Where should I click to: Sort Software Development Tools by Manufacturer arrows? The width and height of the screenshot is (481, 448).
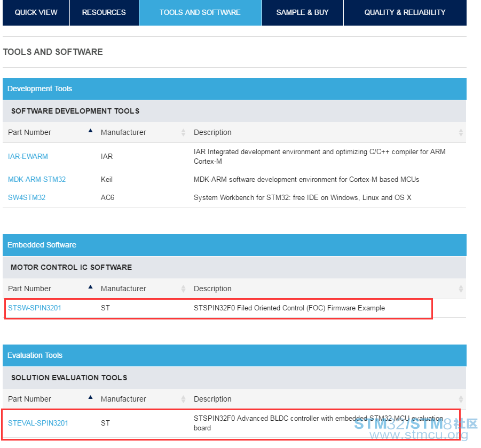click(184, 132)
